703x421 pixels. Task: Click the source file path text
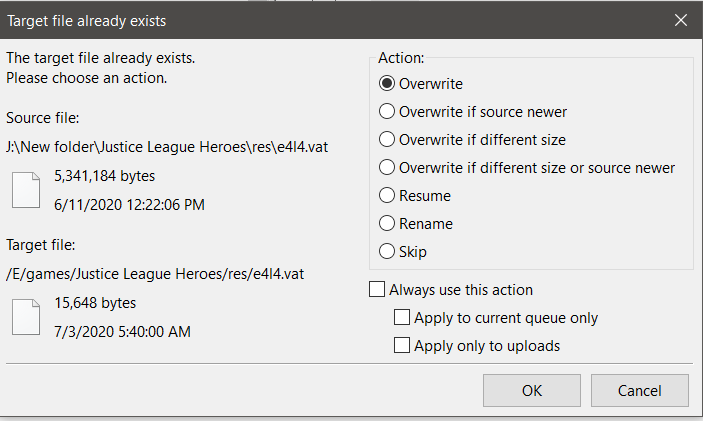[167, 147]
